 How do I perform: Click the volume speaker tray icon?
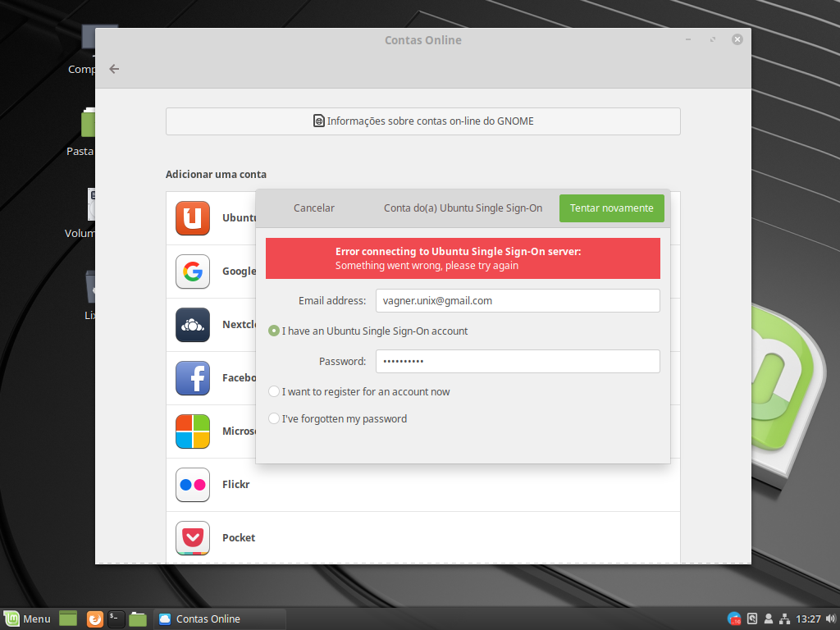tap(831, 619)
